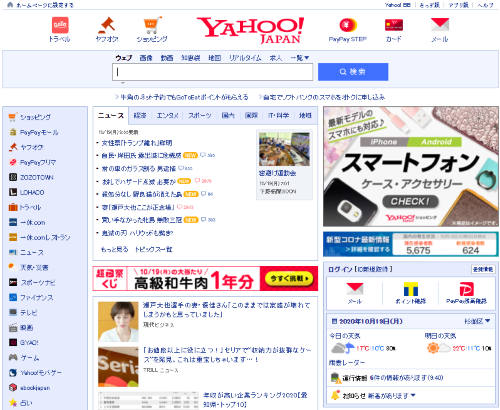Select the 動画 search tab
Image resolution: width=500 pixels, height=410 pixels.
167,58
